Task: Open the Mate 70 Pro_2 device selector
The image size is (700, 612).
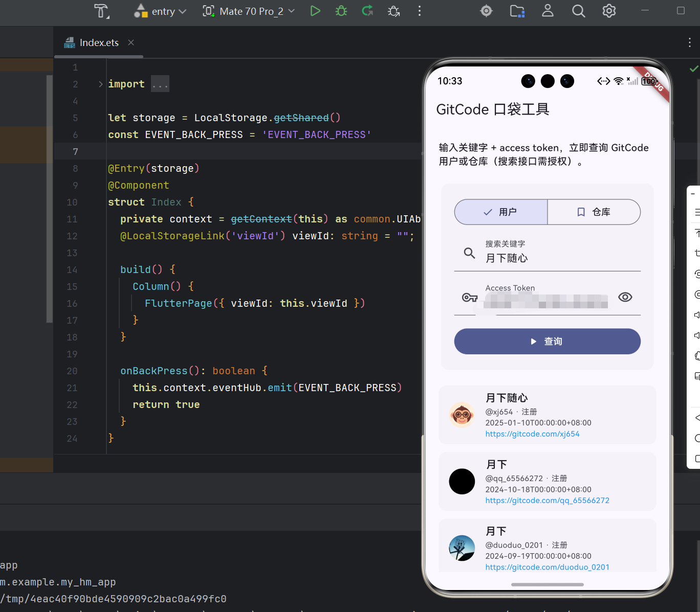Action: [248, 11]
